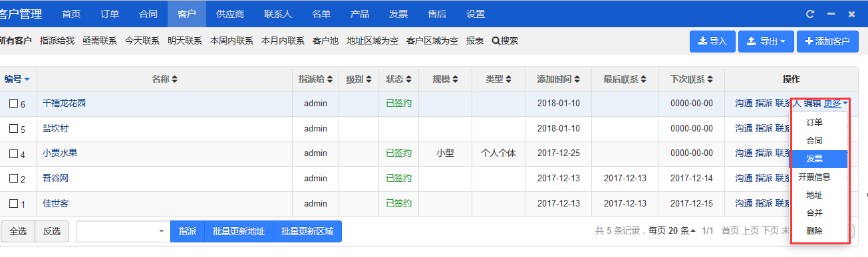Click the 添加客户 button
Viewport: 868px width, 257px height.
pos(827,41)
